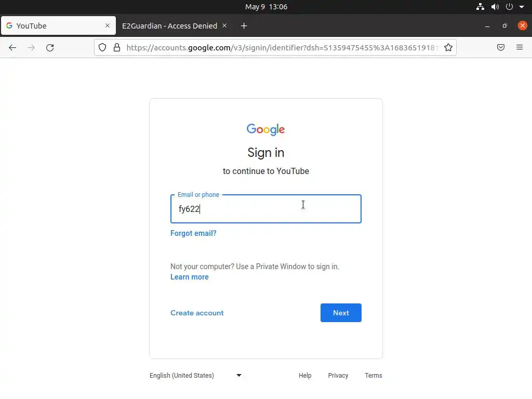Open the Privacy link in footer
532x399 pixels.
point(338,375)
